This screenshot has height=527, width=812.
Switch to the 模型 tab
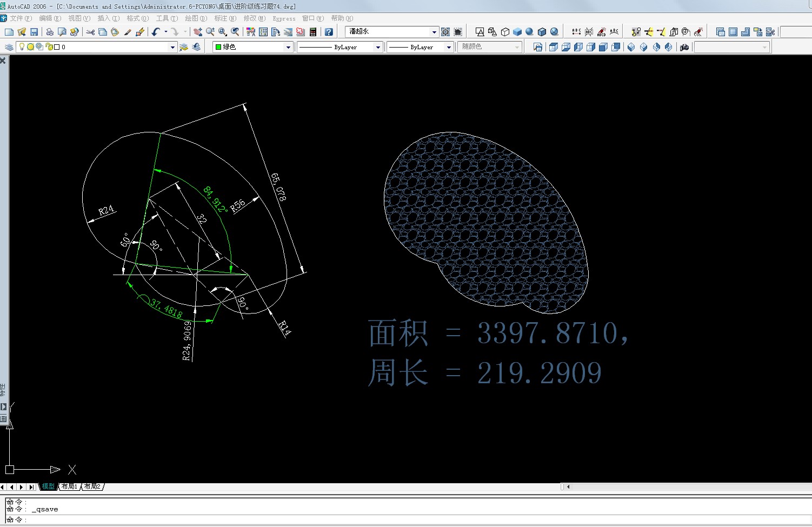(x=48, y=486)
